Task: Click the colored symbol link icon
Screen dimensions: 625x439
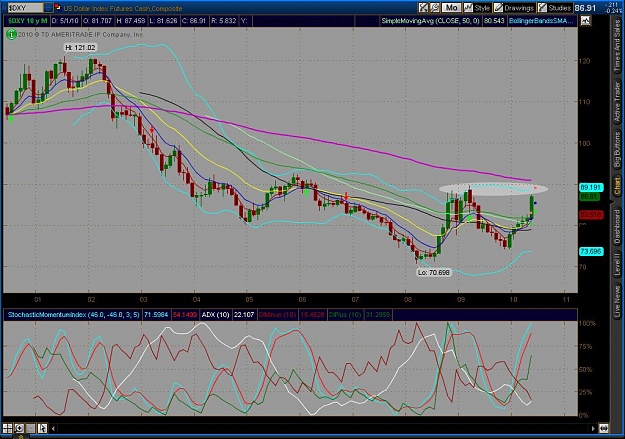Action: 58,8
